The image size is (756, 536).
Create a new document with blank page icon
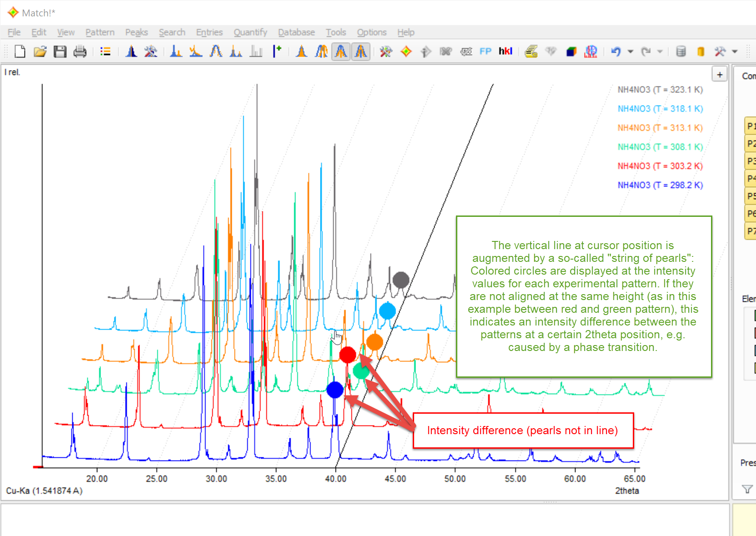pyautogui.click(x=20, y=51)
